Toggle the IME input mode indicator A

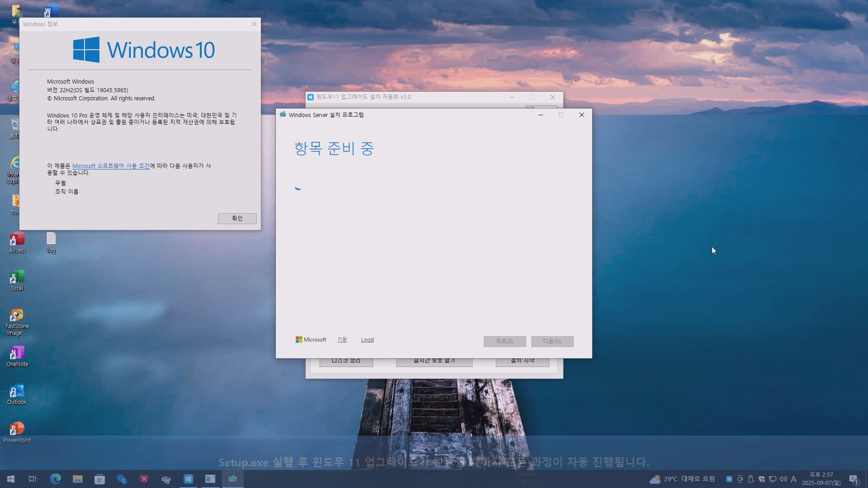point(793,479)
